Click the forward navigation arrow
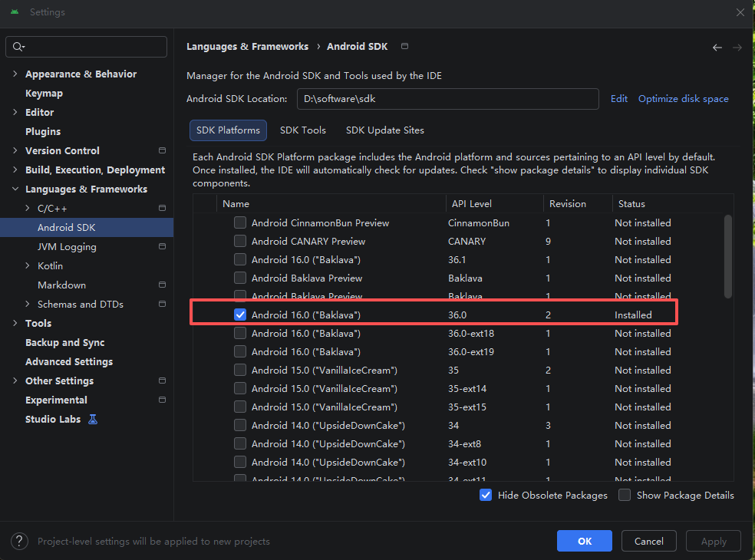This screenshot has height=560, width=755. [737, 48]
